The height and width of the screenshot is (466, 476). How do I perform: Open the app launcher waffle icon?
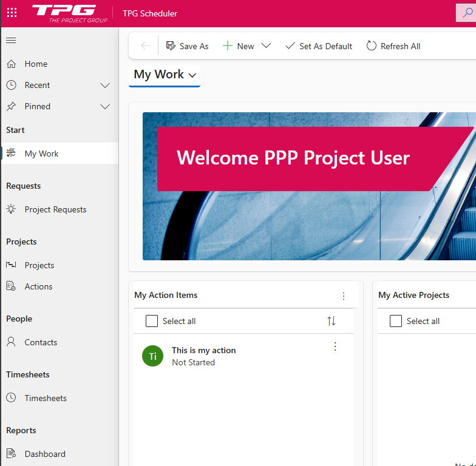click(12, 13)
